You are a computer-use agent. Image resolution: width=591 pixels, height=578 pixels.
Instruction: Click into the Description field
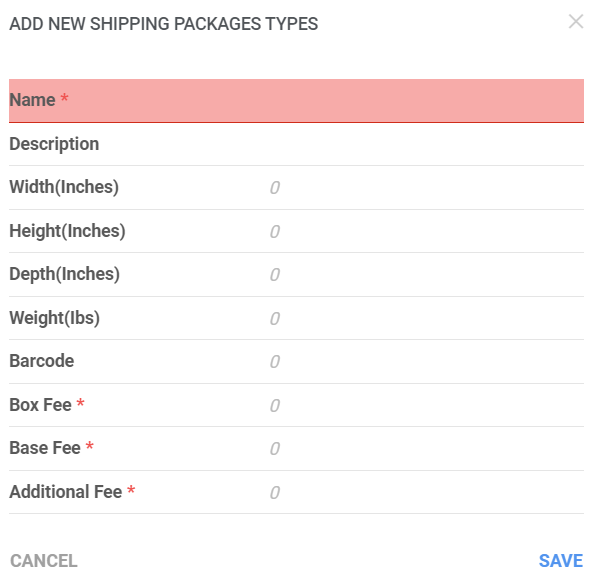pos(296,144)
